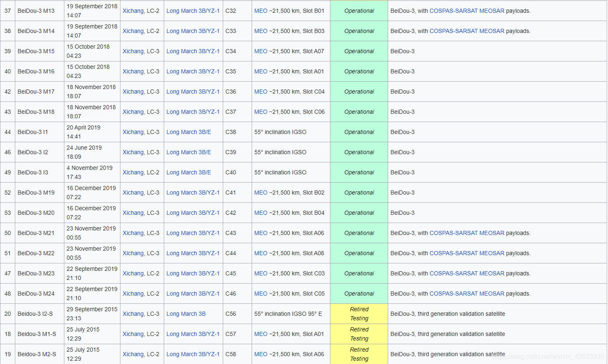This screenshot has width=608, height=364.
Task: Open MEO link for Slot B02
Action: (261, 193)
